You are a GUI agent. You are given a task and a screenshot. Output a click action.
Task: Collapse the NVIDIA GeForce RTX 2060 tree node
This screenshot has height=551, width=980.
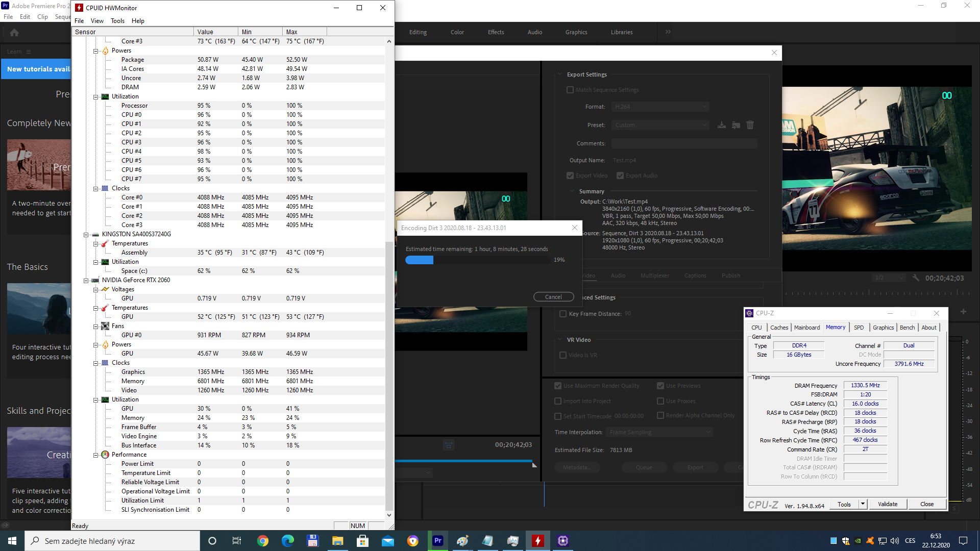[86, 280]
